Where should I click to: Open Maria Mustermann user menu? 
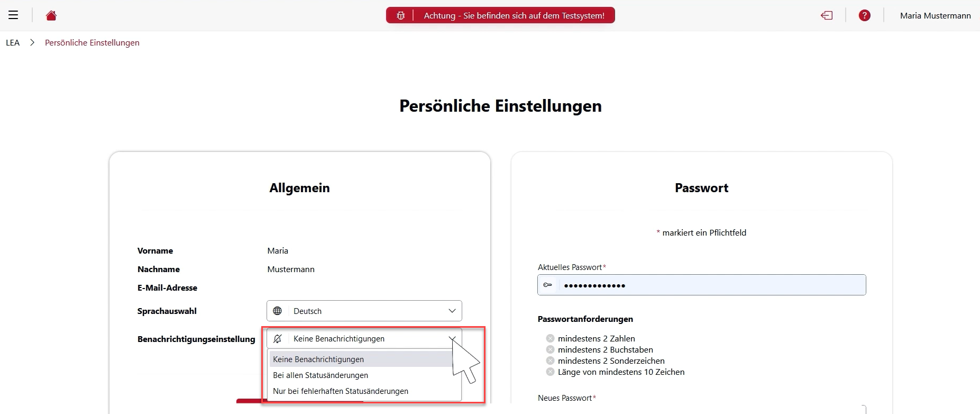[935, 16]
